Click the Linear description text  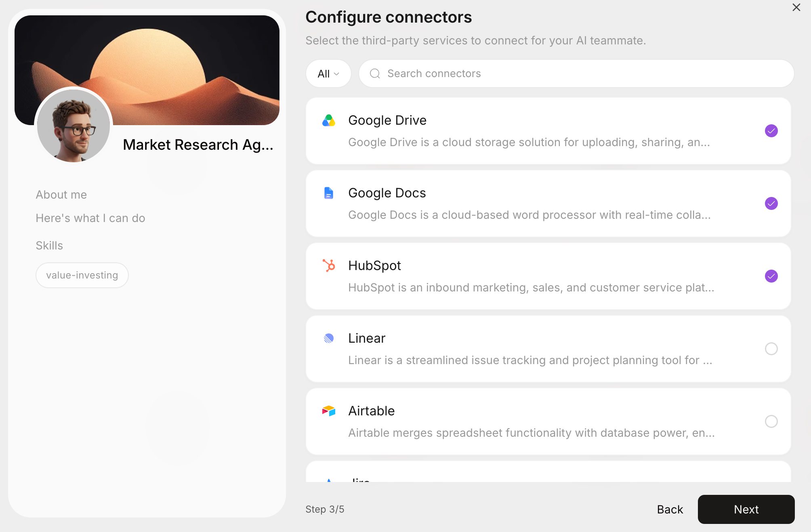(530, 360)
